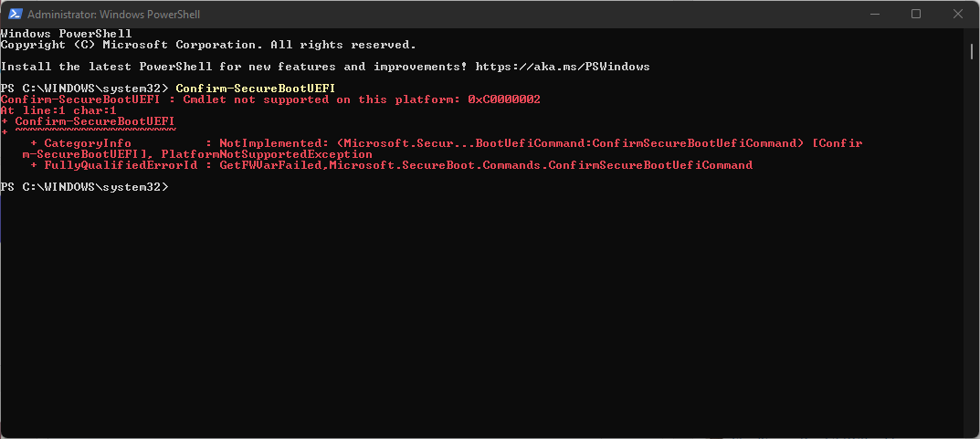The height and width of the screenshot is (439, 980).
Task: Minimize the PowerShell window
Action: (873, 15)
